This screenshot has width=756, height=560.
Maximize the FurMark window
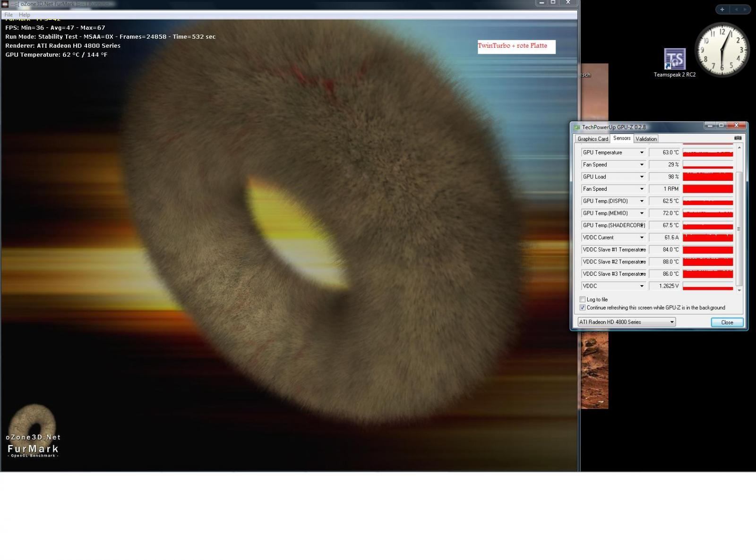[x=553, y=2]
